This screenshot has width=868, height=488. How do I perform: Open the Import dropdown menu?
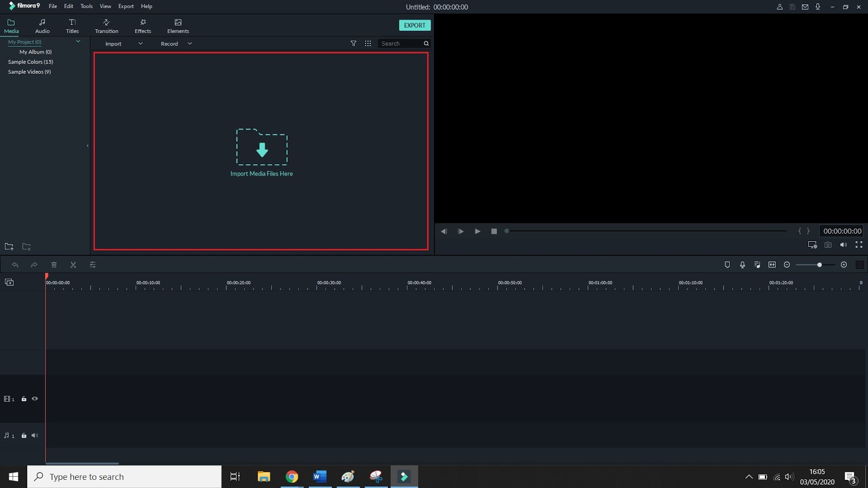pos(141,43)
